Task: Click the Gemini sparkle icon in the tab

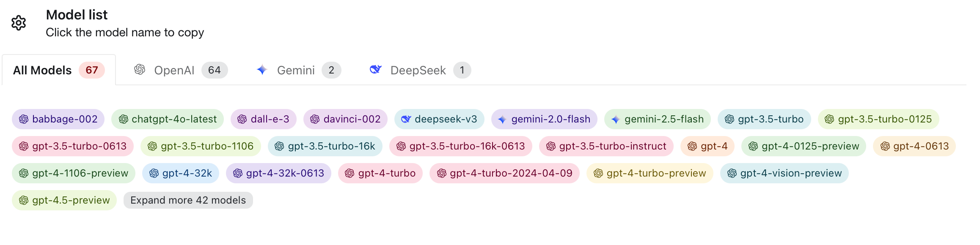Action: (262, 70)
